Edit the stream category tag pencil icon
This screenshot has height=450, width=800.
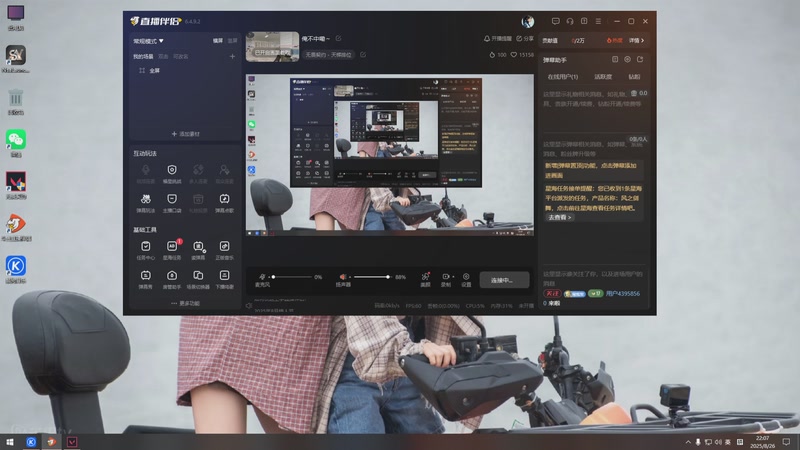[x=363, y=55]
